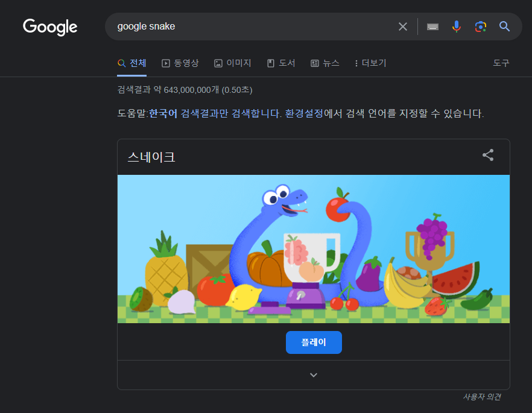Viewport: 532px width, 413px height.
Task: Go to Google home via the logo
Action: point(50,27)
